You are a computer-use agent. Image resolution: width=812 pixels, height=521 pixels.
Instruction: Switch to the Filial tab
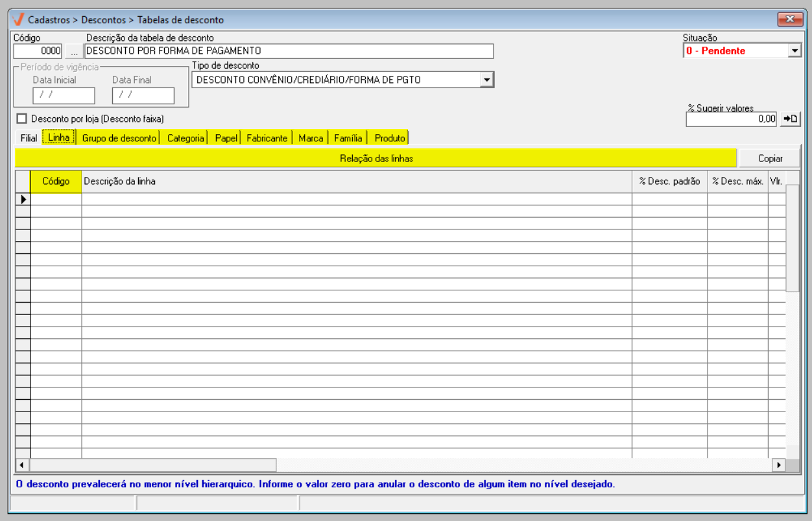(x=29, y=138)
